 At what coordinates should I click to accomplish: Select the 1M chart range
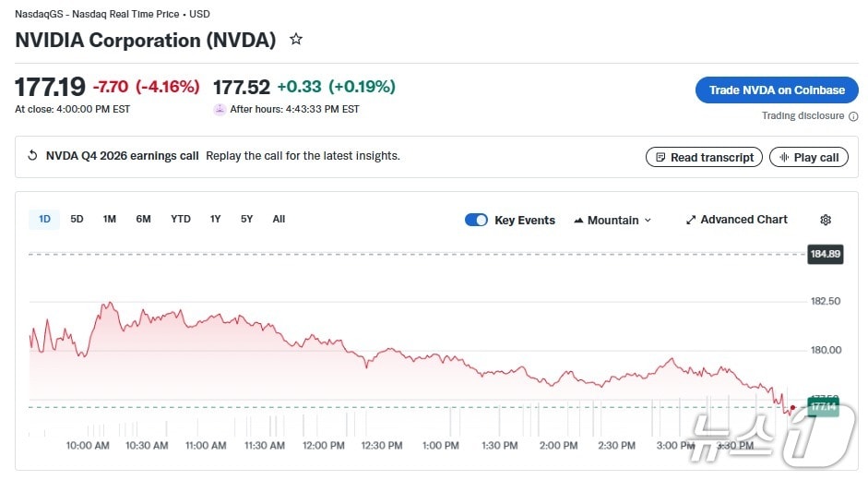coord(110,219)
